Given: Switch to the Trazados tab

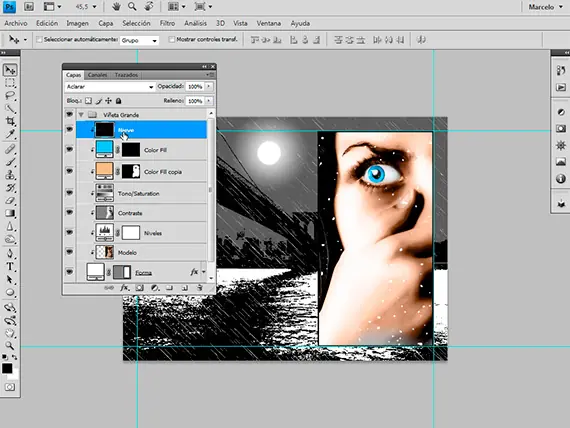Looking at the screenshot, I should [x=126, y=75].
